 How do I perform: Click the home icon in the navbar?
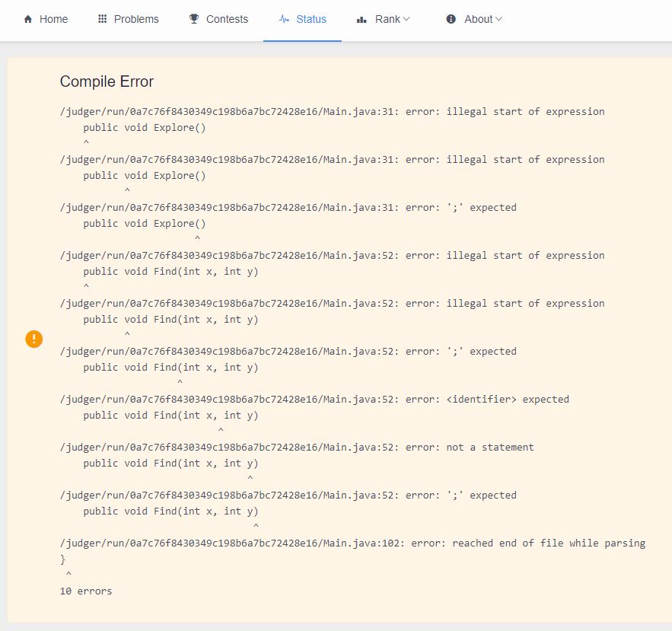(x=27, y=20)
